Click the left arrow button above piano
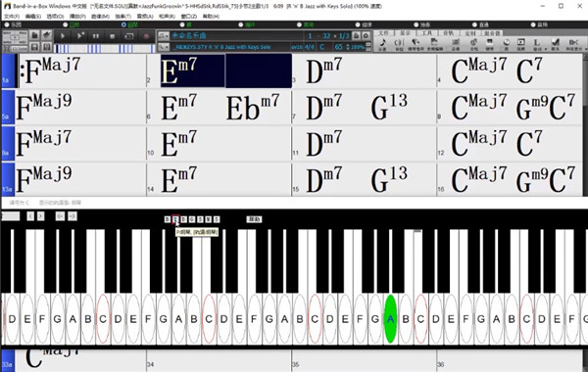588x372 pixels. tap(30, 216)
